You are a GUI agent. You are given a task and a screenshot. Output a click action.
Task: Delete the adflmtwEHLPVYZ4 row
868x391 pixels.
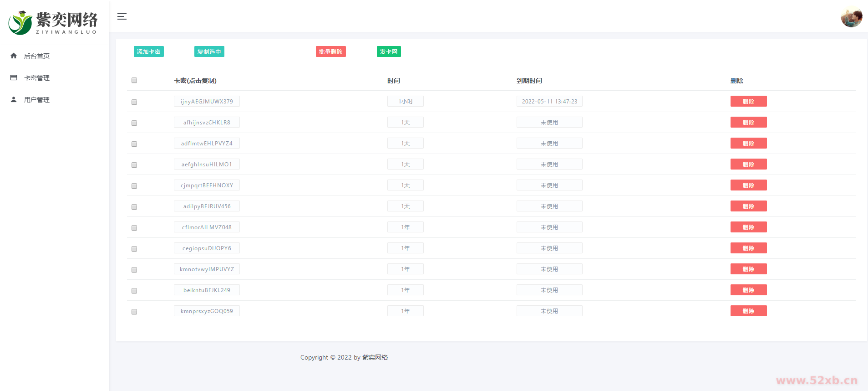click(x=748, y=143)
